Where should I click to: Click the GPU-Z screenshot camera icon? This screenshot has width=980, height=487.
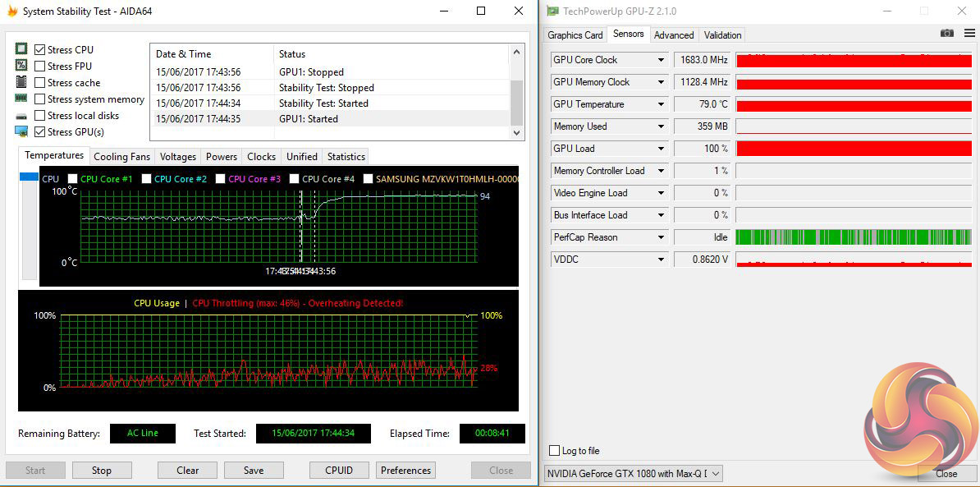click(x=947, y=34)
